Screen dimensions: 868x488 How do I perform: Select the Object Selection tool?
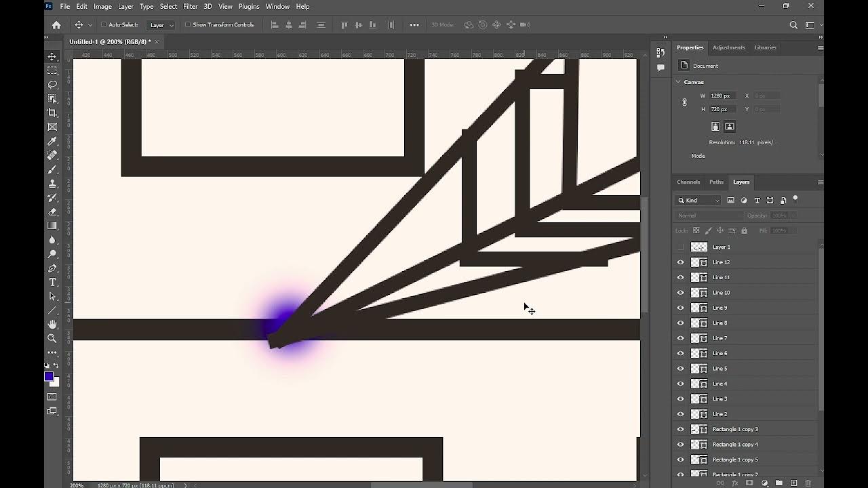(x=52, y=99)
